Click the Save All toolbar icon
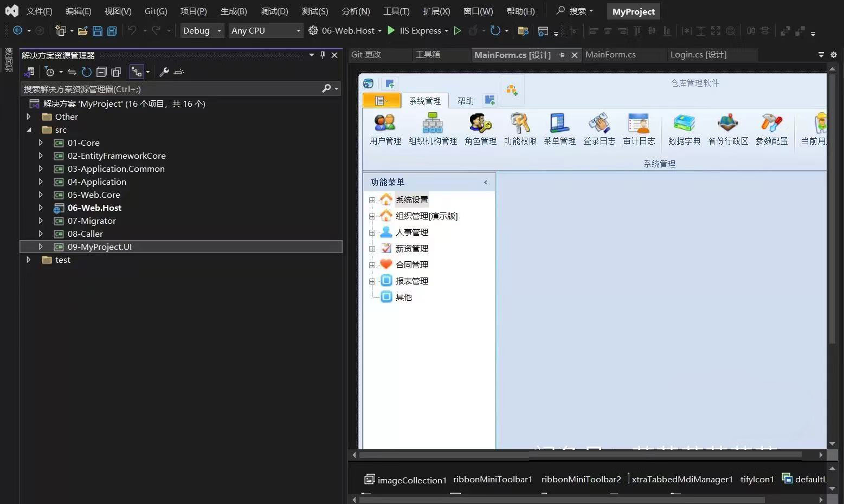Viewport: 844px width, 504px height. 112,31
